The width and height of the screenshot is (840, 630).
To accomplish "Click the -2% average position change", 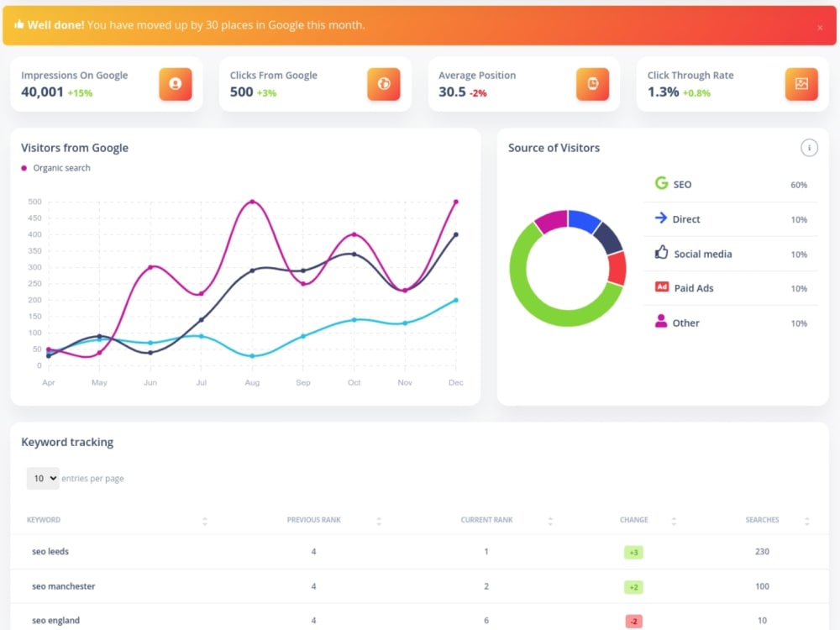I will tap(478, 93).
